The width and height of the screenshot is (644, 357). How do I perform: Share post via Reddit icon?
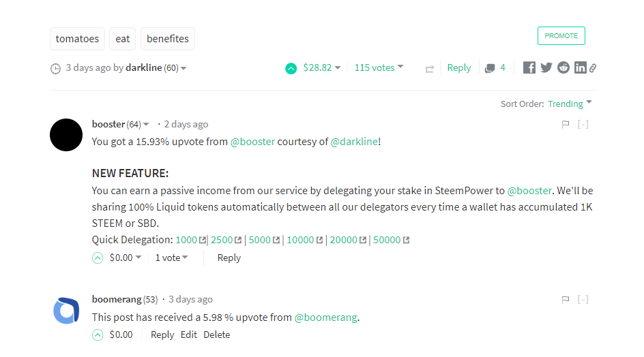click(563, 67)
